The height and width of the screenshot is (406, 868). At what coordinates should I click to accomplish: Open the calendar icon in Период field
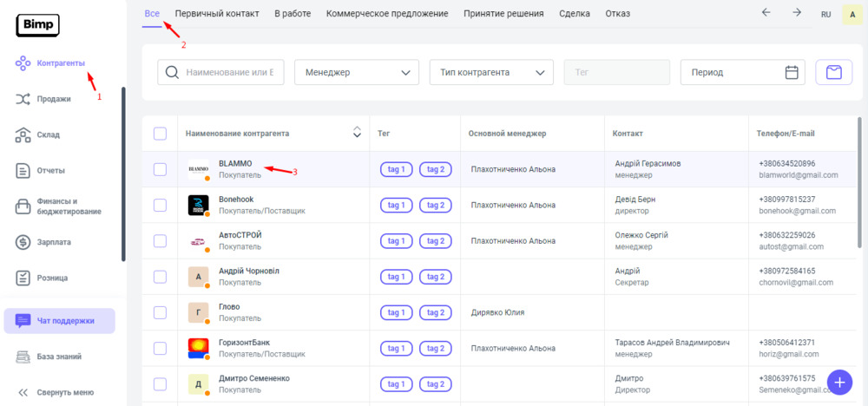pyautogui.click(x=791, y=72)
